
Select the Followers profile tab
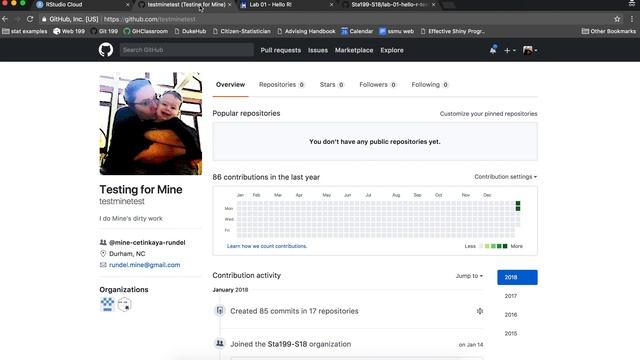pos(378,84)
